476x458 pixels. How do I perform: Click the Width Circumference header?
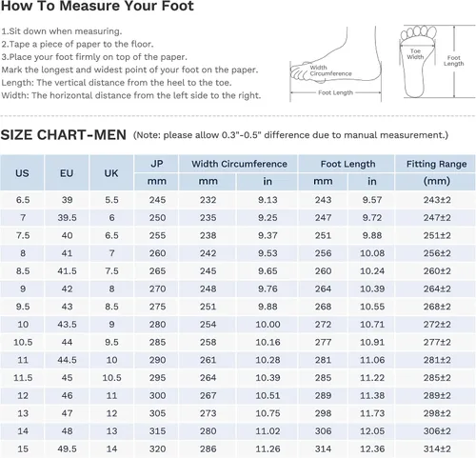coord(239,164)
